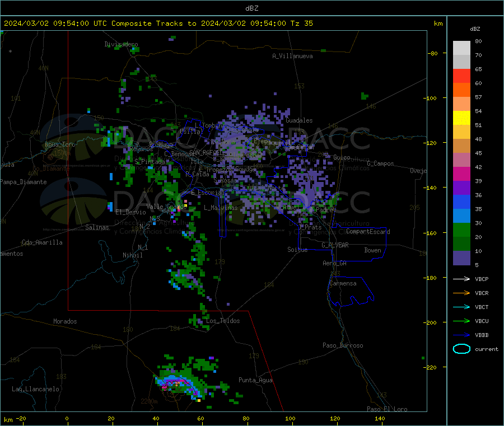Click the cyan 'current' ellipse icon
The image size is (504, 426).
461,349
